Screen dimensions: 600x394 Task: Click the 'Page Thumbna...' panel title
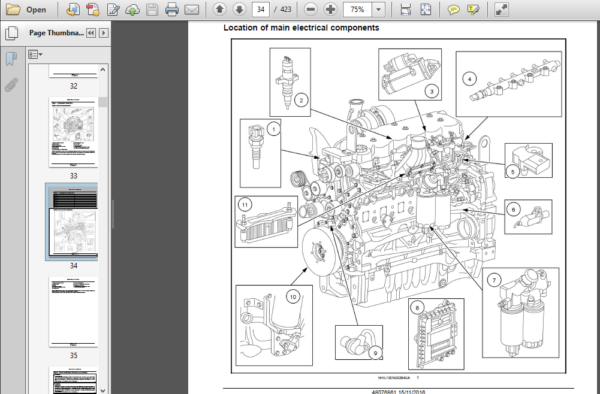point(56,33)
